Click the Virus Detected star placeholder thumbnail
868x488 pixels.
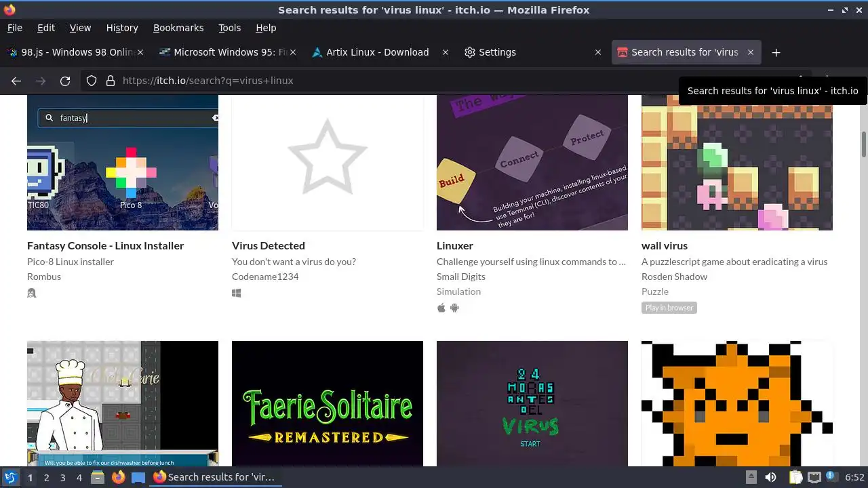click(x=328, y=163)
